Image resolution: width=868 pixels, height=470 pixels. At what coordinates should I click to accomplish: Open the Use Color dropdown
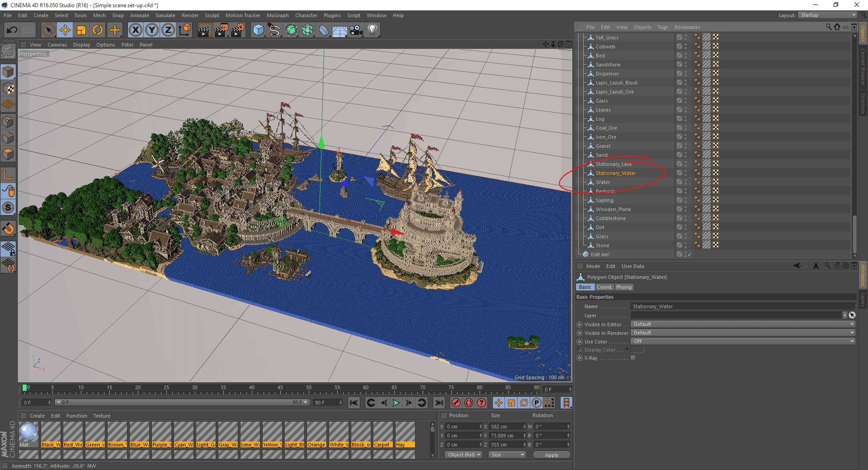click(x=743, y=341)
